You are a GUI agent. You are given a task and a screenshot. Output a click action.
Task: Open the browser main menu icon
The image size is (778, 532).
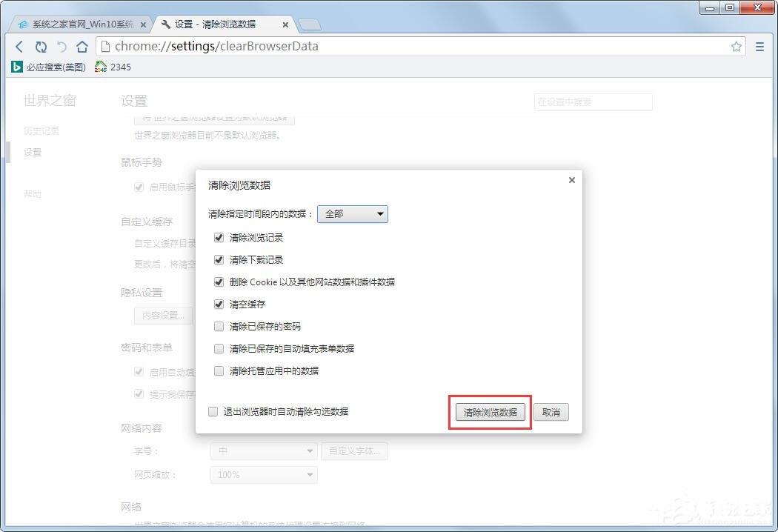coord(759,47)
